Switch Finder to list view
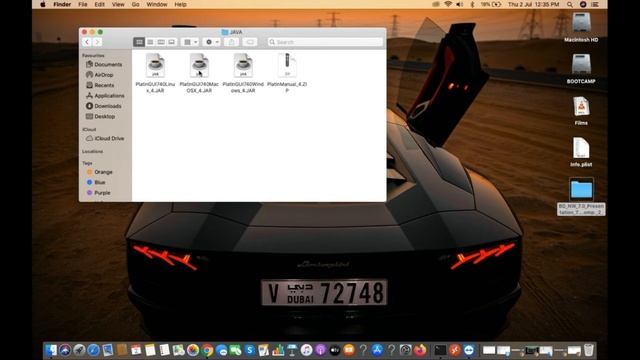Screen dimensions: 640x360 pos(150,42)
